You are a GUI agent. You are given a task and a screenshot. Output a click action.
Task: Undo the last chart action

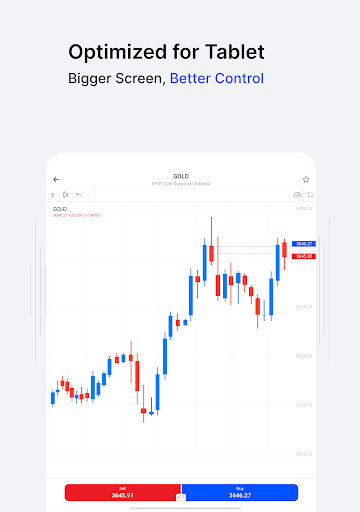(78, 195)
